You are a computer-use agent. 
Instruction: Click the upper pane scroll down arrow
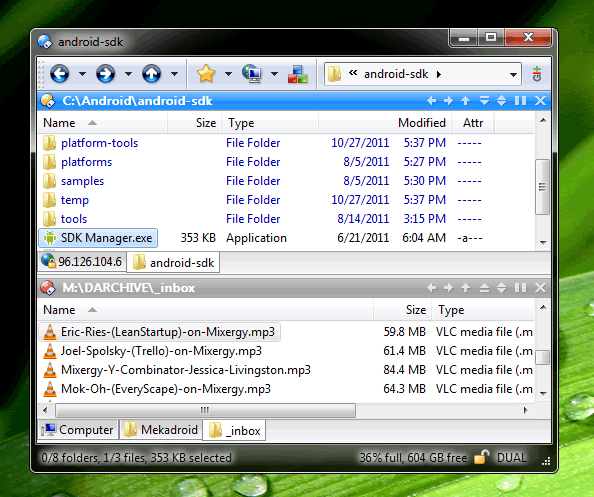(x=543, y=242)
